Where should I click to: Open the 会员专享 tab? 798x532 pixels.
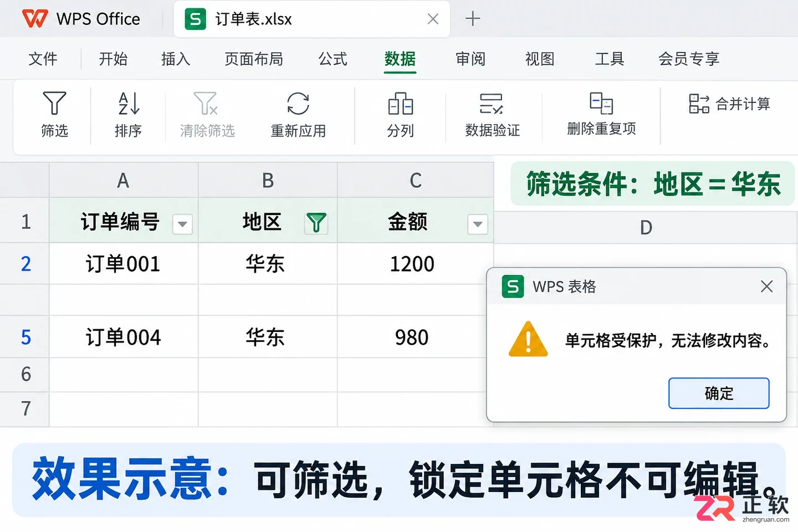tap(689, 59)
